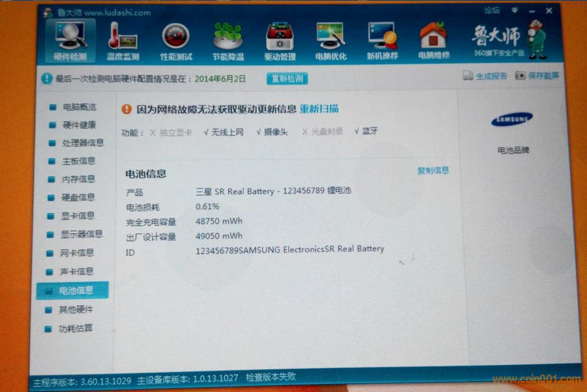Screen dimensions: 587x392
Task: Select 电脑概览 in the sidebar
Action: point(79,107)
